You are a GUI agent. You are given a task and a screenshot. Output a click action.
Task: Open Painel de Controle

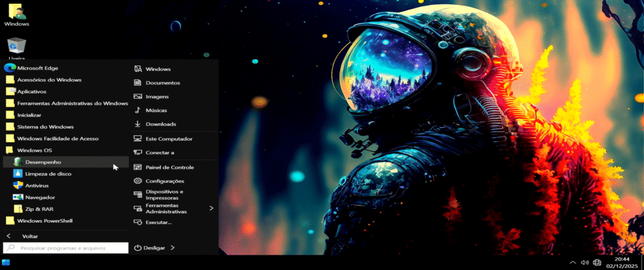[169, 167]
